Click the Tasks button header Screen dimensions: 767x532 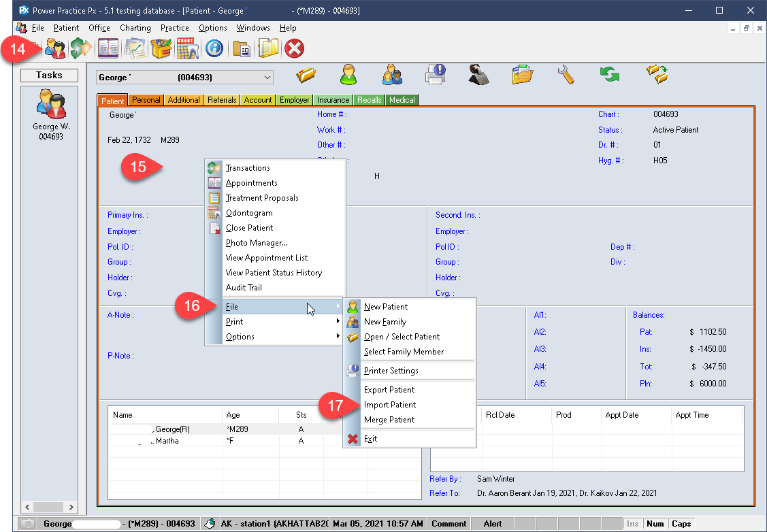[49, 75]
